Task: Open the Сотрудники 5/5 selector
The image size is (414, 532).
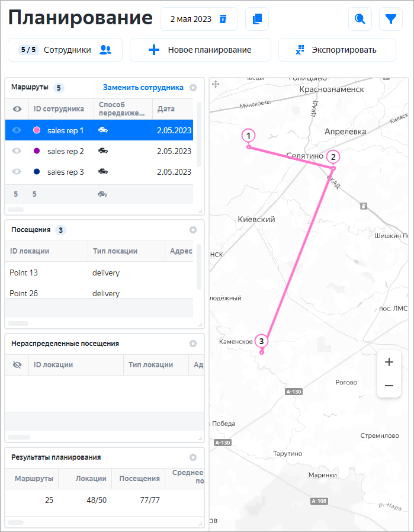Action: coord(65,50)
